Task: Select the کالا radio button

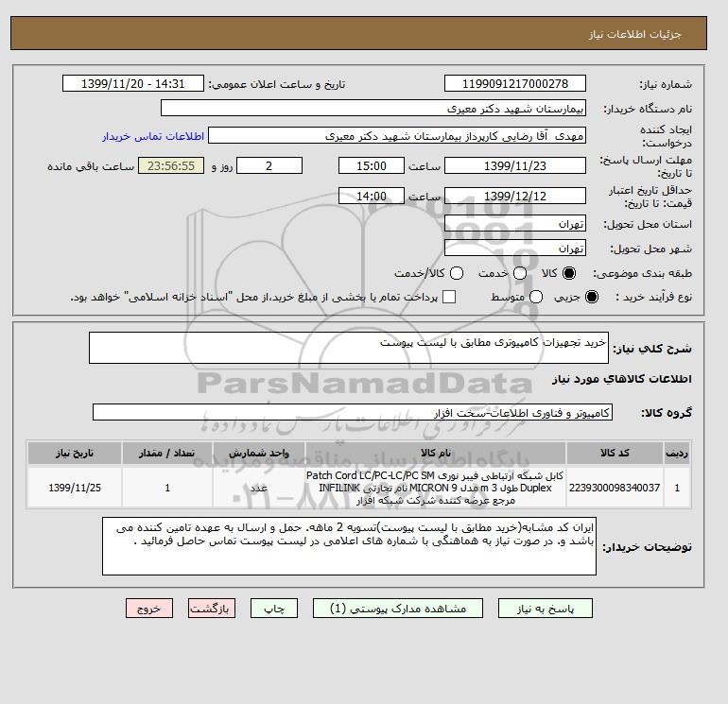Action: click(569, 273)
